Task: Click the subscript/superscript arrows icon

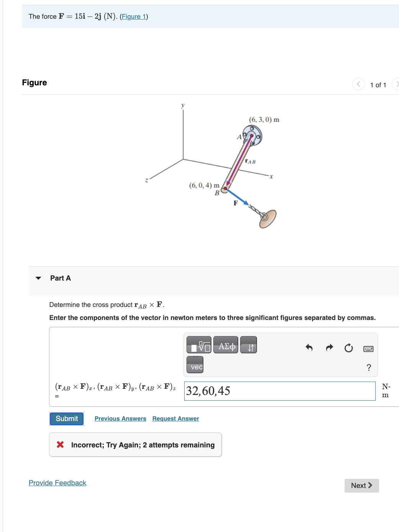Action: click(248, 345)
